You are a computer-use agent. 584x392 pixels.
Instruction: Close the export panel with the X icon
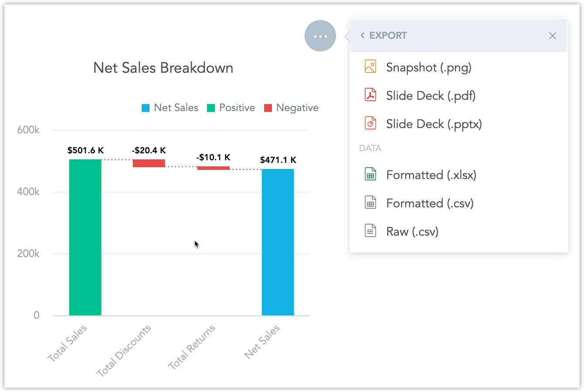tap(553, 36)
